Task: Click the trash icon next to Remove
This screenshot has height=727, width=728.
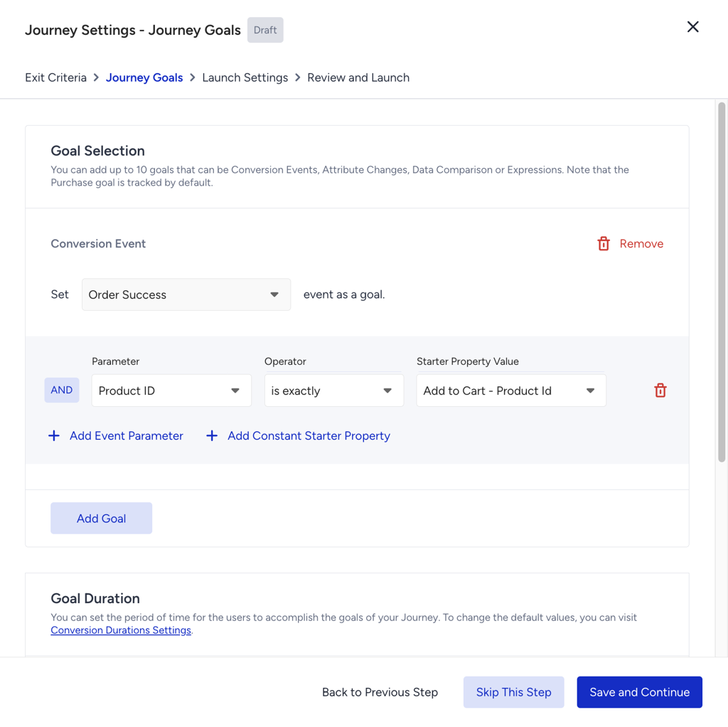Action: 604,243
